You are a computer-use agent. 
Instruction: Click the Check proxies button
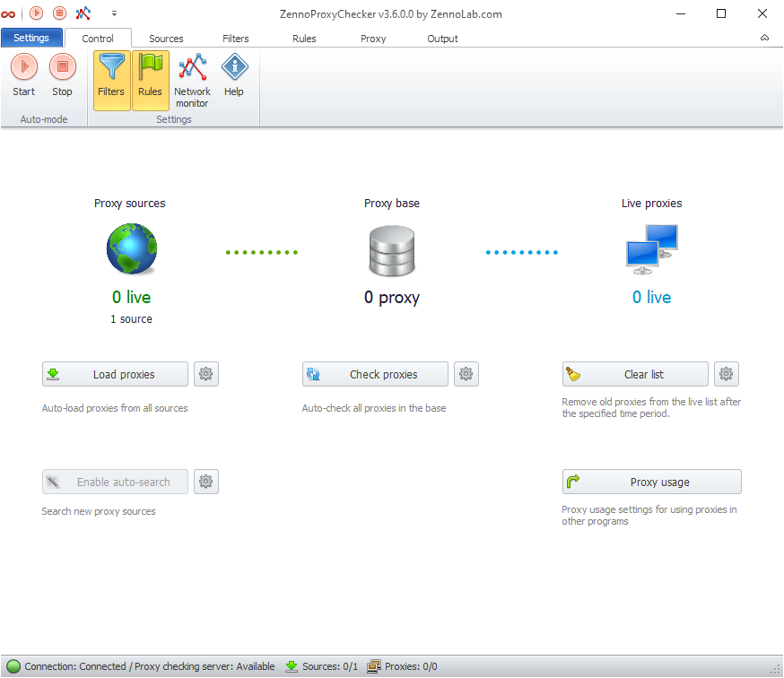[375, 374]
